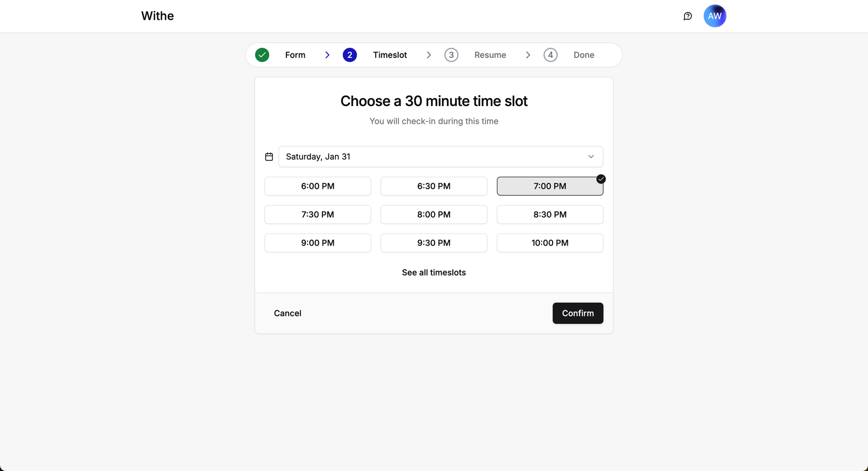Select the 9:30 PM time slot
The height and width of the screenshot is (471, 868).
tap(434, 243)
